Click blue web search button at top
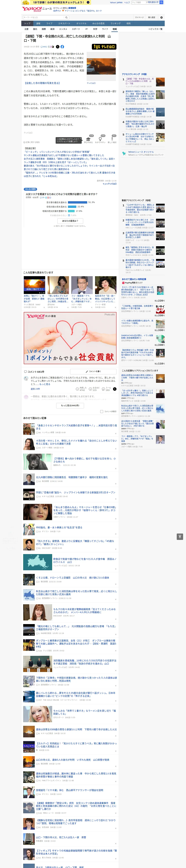This screenshot has height=868, width=186. click(x=161, y=2)
